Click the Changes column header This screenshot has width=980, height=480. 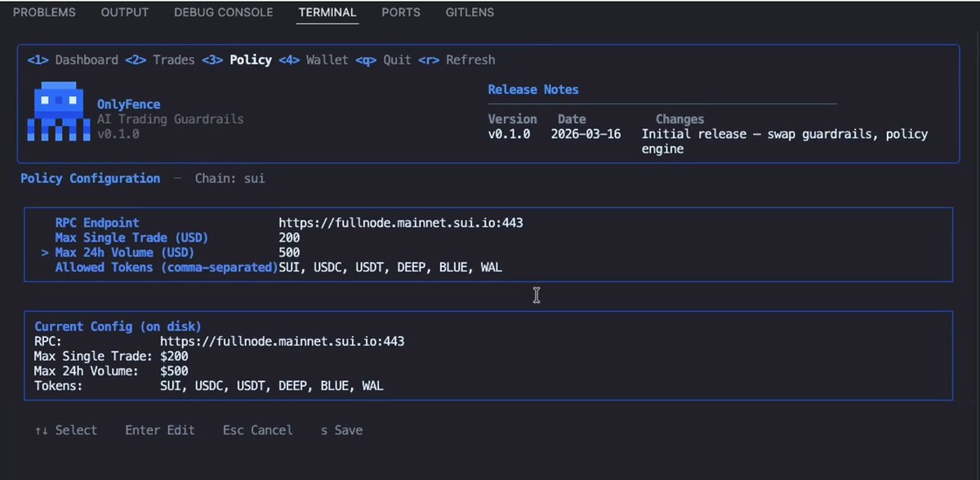point(679,119)
